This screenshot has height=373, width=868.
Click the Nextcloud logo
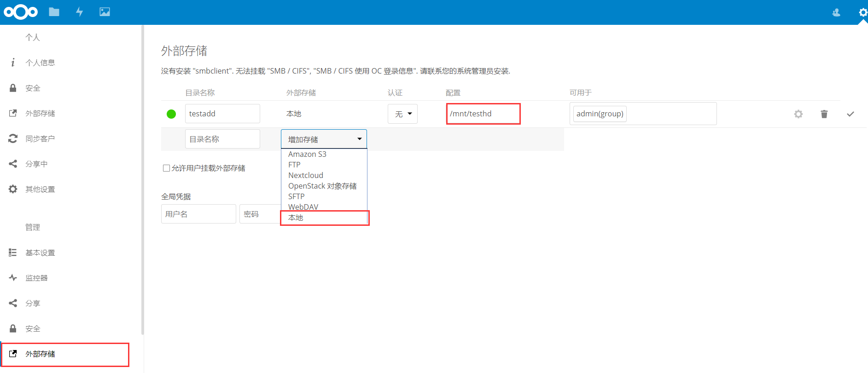21,12
